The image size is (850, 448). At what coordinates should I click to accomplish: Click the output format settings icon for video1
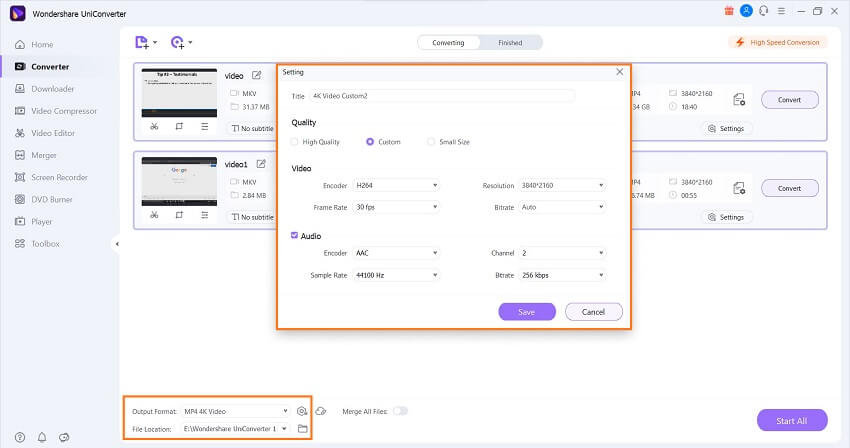739,188
